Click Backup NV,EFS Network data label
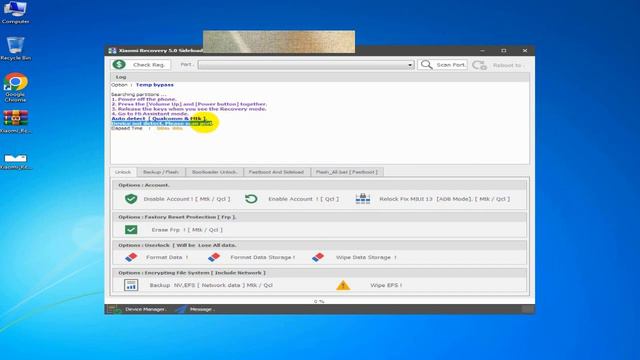 pos(211,285)
